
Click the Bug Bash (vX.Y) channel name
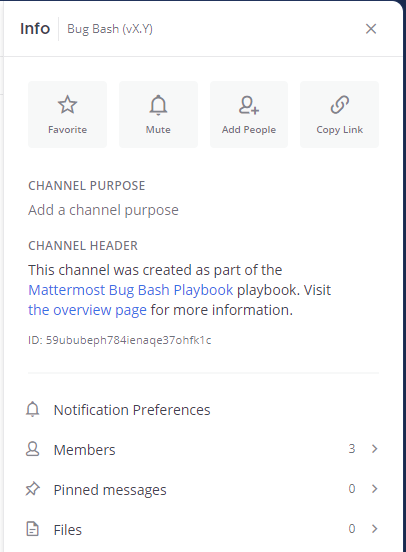(110, 29)
